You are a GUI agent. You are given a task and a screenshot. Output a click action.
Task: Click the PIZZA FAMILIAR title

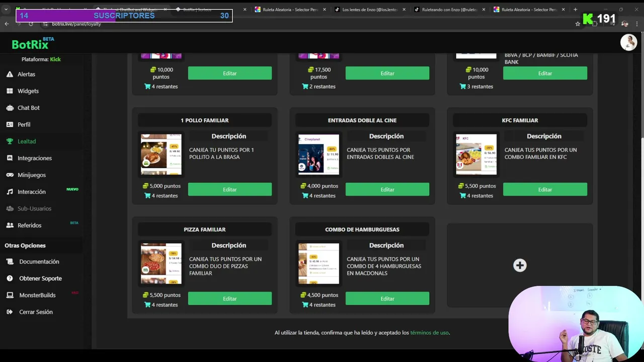coord(205,229)
